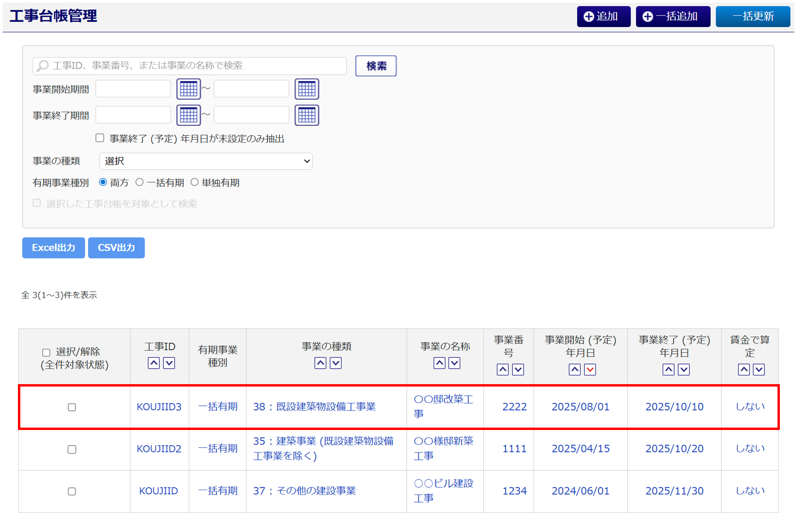The height and width of the screenshot is (532, 797).
Task: Click the 検索 search button
Action: coord(375,66)
